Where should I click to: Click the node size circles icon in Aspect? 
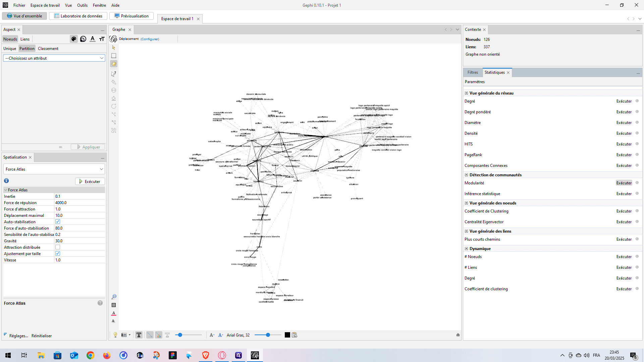[x=83, y=39]
